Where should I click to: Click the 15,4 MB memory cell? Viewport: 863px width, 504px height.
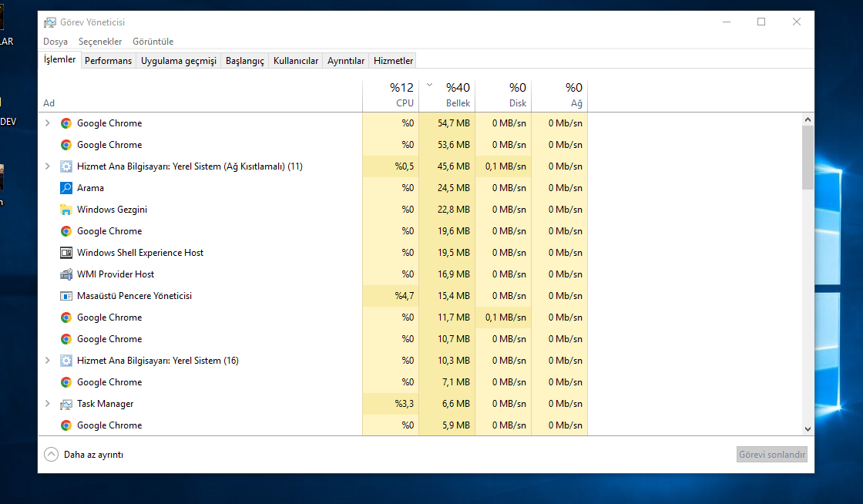coord(447,296)
